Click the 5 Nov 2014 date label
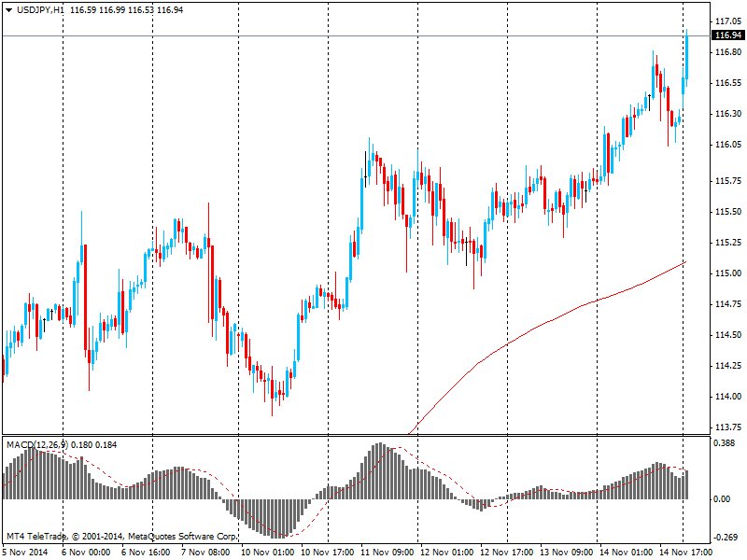747x560 pixels. click(25, 553)
